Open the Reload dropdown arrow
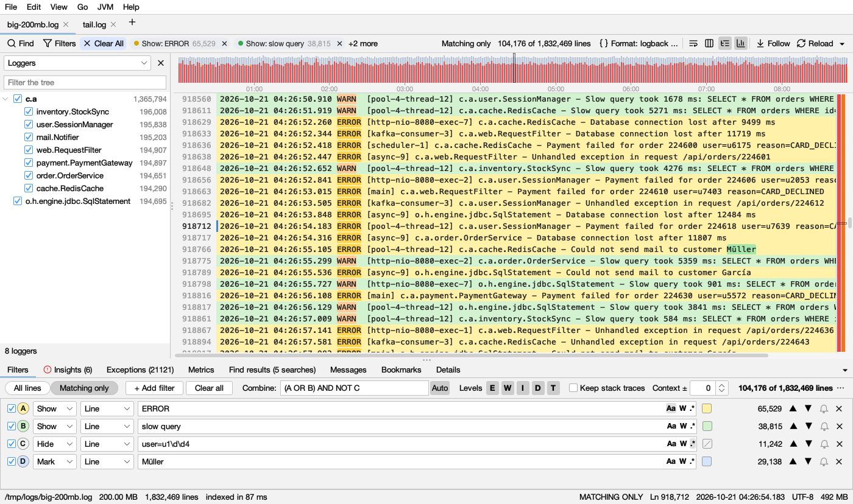 842,43
